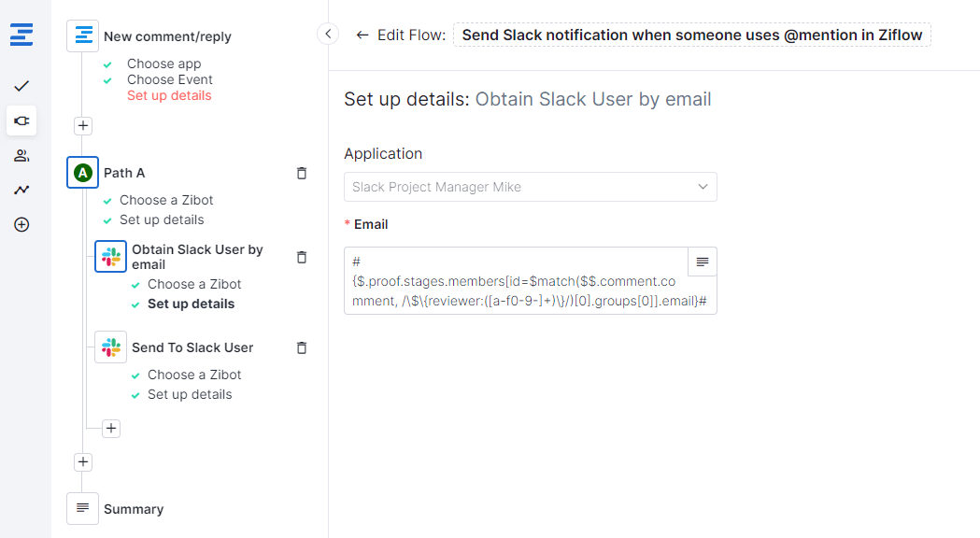Click the Ziflow logo icon in sidebar
Viewport: 980px width, 538px height.
21,35
